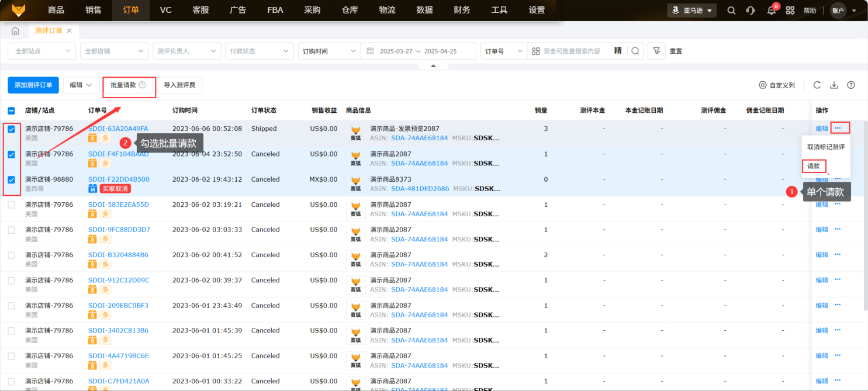Image resolution: width=868 pixels, height=391 pixels.
Task: Select 请款 from the row popup menu
Action: [x=814, y=166]
